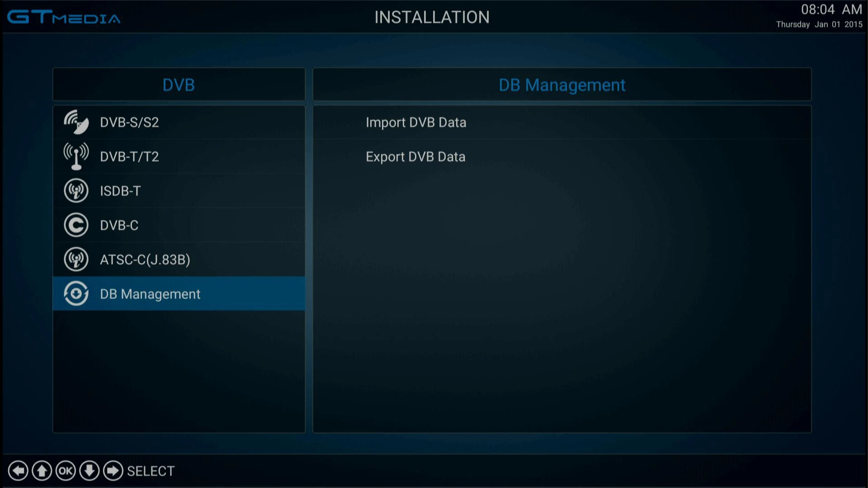868x488 pixels.
Task: Click the down arrow navigation icon
Action: (x=90, y=471)
